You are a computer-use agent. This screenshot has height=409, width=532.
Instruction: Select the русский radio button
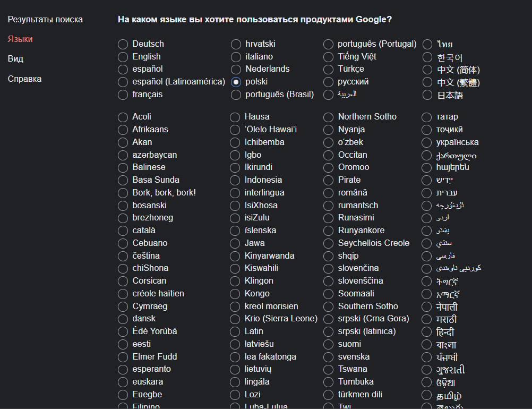329,82
